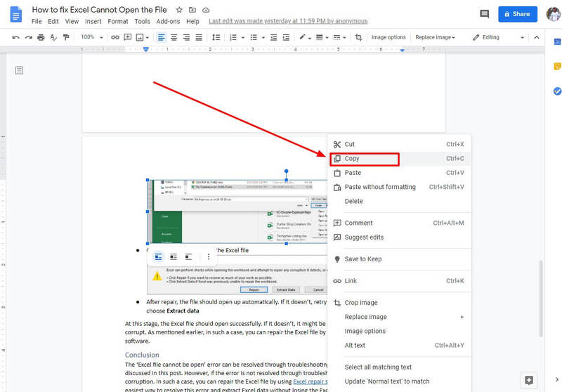Open the Help menu
562x392 pixels.
[192, 22]
